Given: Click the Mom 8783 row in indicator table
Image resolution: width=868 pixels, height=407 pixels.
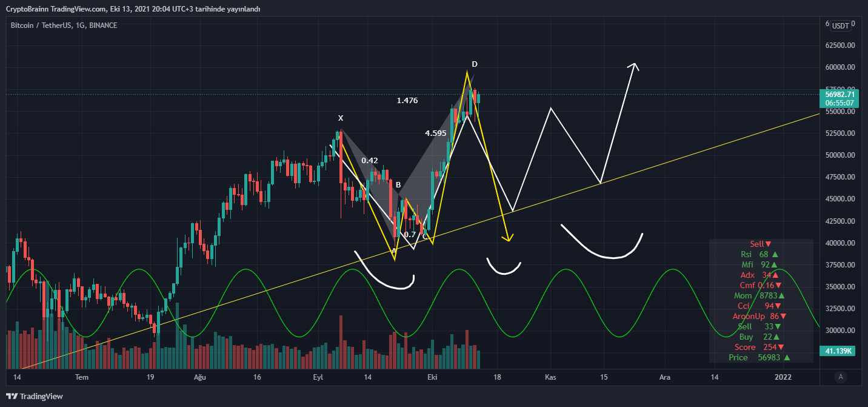Looking at the screenshot, I should point(760,295).
